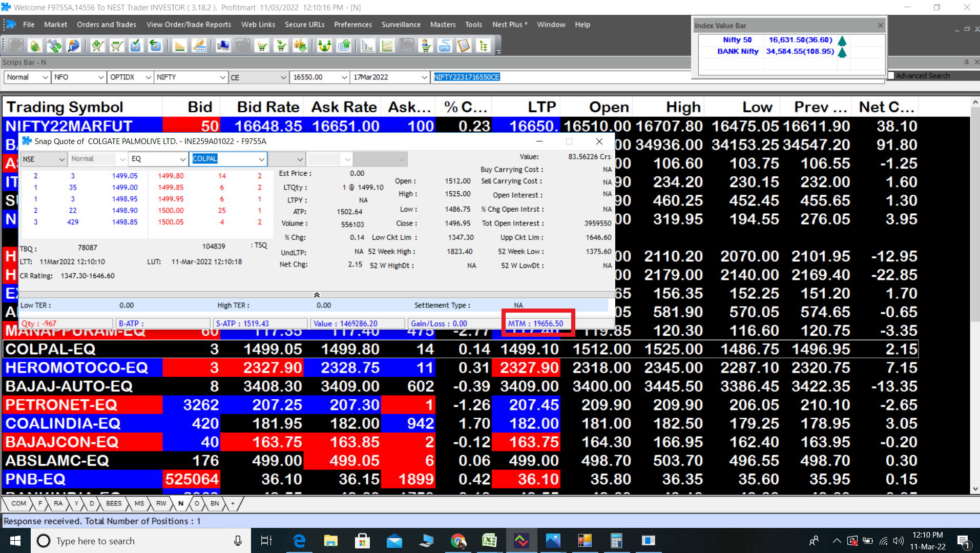This screenshot has height=553, width=980.
Task: Click the green tree hierarchy toolbar icon
Action: click(483, 46)
